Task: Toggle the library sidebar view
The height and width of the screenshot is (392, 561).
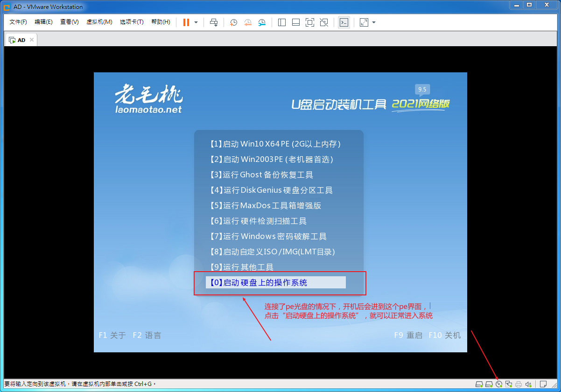Action: (281, 22)
